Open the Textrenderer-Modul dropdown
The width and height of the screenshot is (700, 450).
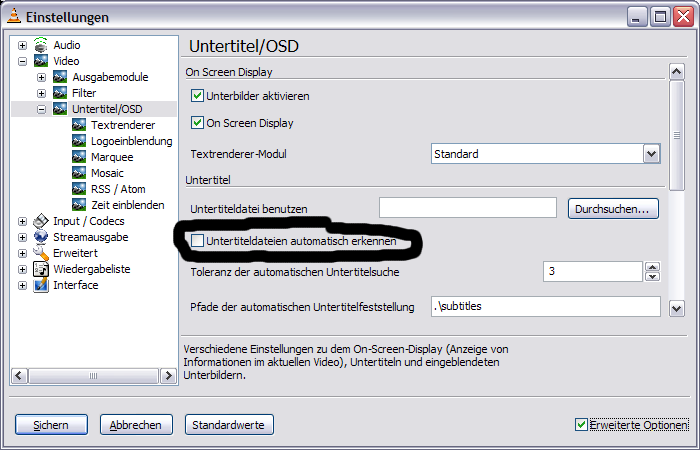click(x=651, y=154)
